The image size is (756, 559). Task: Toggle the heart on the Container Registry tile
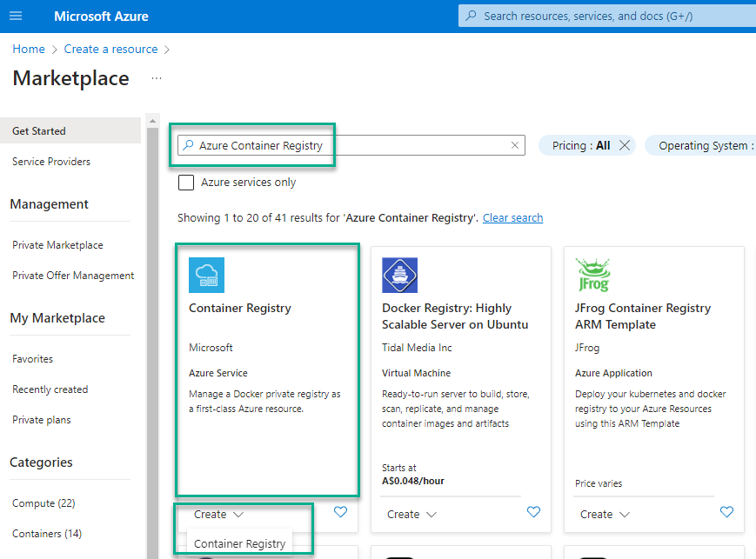tap(340, 512)
